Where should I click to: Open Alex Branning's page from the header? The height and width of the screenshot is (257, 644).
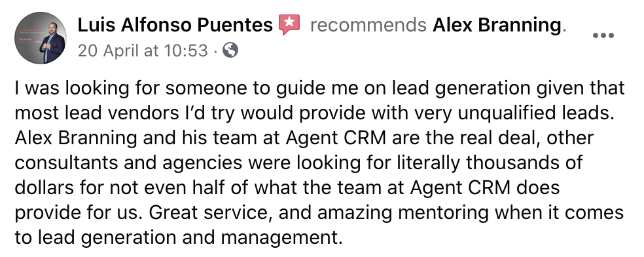tap(497, 25)
